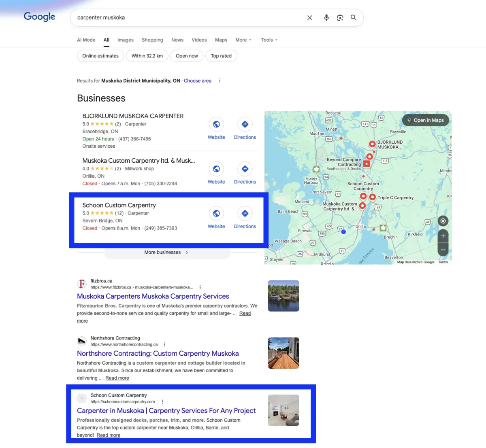Expand the More businesses list
The image size is (486, 448).
(x=167, y=253)
